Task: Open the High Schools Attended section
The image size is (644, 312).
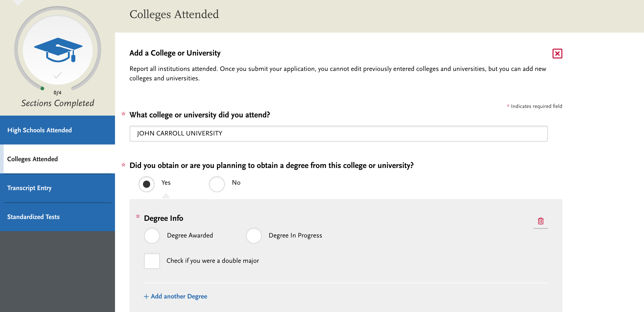Action: pos(39,130)
